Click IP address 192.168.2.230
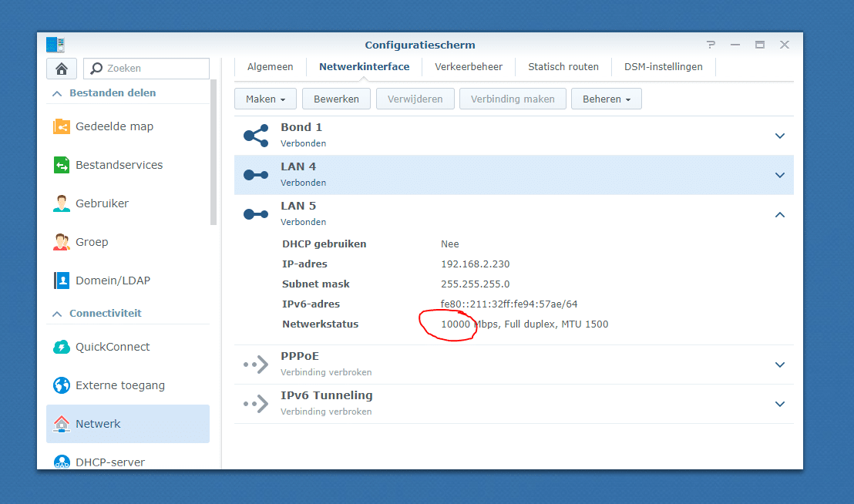The width and height of the screenshot is (854, 504). coord(476,264)
